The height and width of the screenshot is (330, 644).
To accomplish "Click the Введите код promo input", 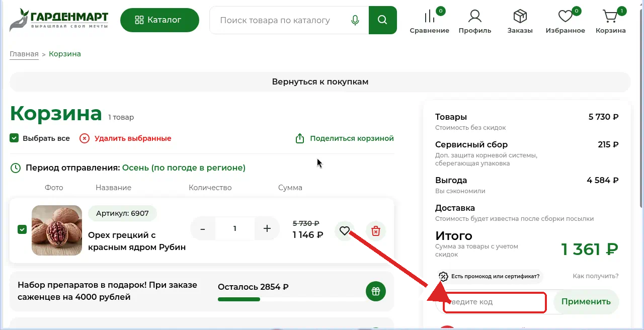I will 495,302.
